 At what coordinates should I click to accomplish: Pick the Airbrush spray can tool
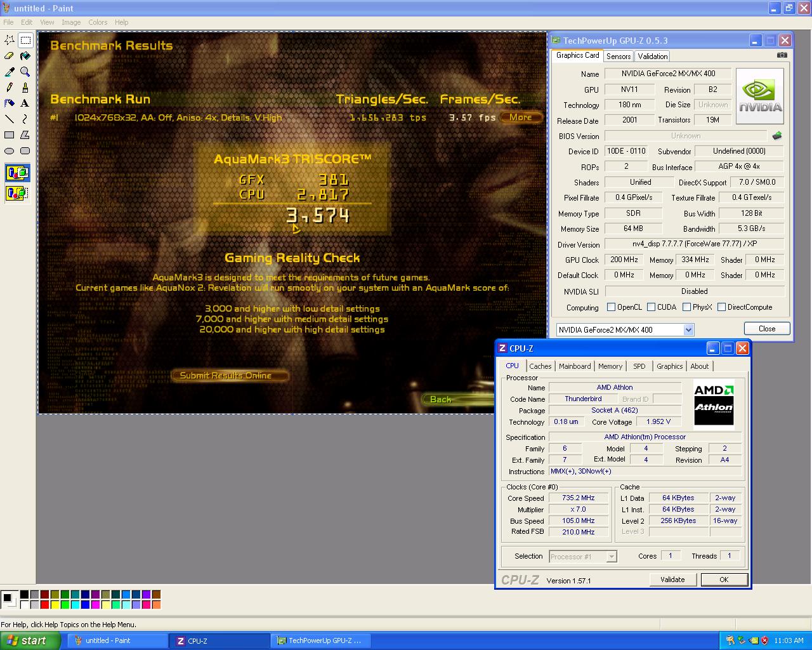coord(10,103)
